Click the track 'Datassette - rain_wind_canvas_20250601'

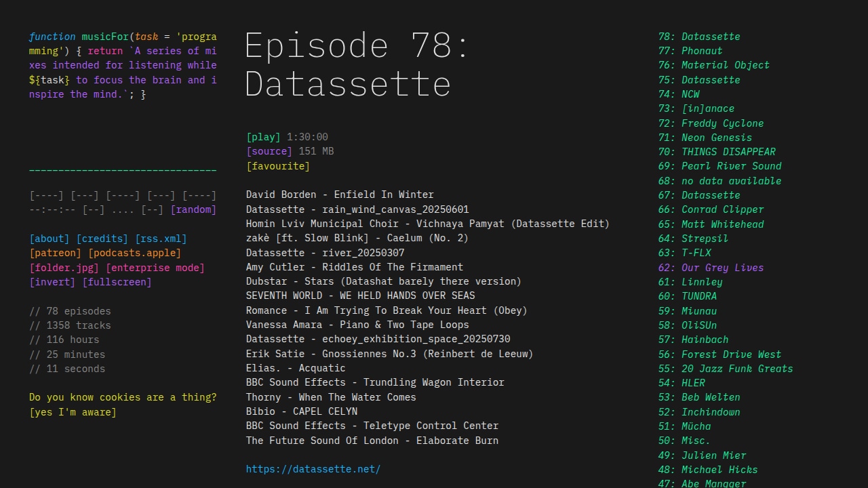coord(357,209)
